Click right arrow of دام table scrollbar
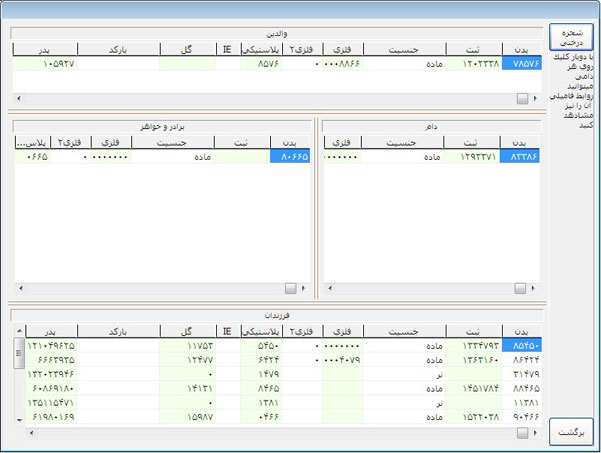This screenshot has width=601, height=453. tap(533, 288)
